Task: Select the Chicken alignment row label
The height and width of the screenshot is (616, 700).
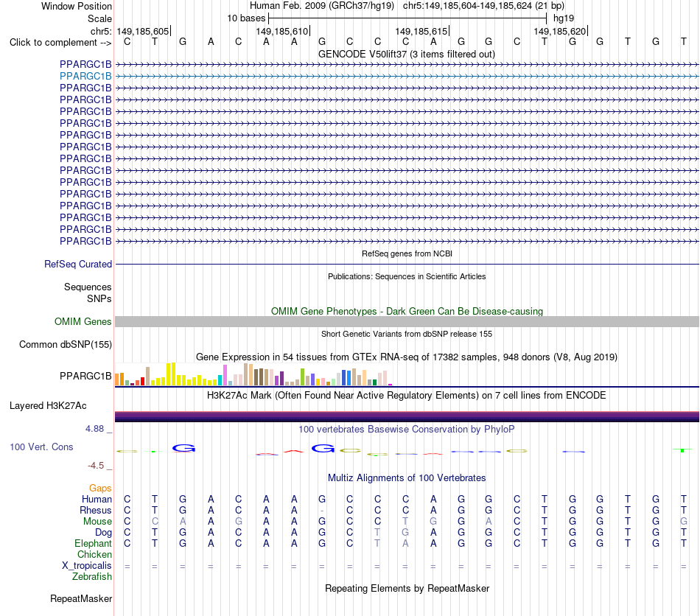Action: (94, 555)
